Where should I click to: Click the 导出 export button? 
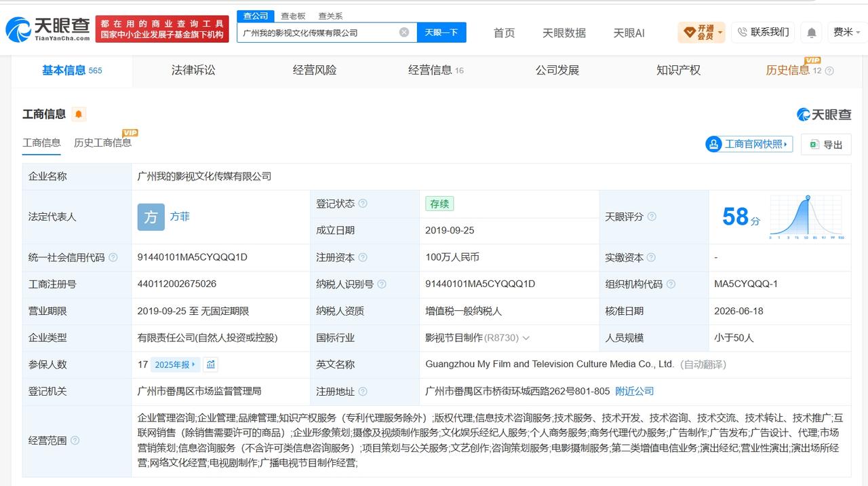[x=826, y=145]
